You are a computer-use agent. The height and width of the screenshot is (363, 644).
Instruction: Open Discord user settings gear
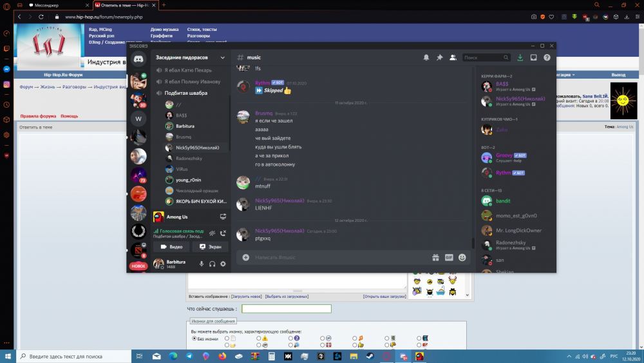(x=223, y=264)
